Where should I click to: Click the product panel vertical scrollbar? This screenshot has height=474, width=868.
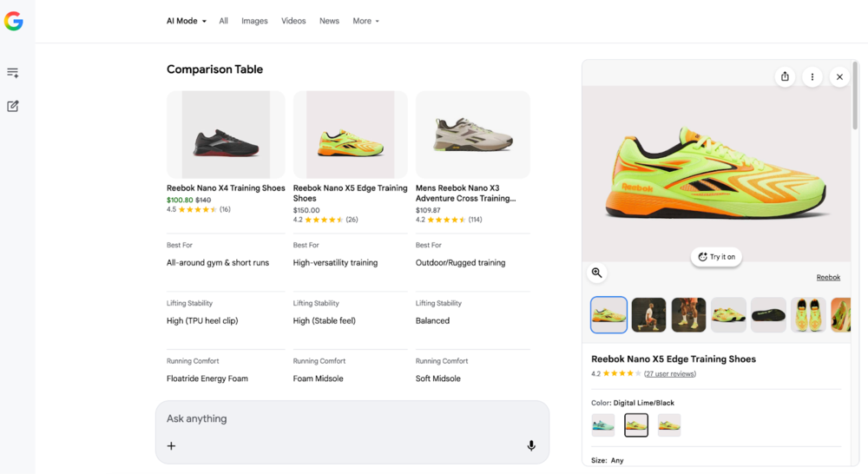click(x=855, y=95)
